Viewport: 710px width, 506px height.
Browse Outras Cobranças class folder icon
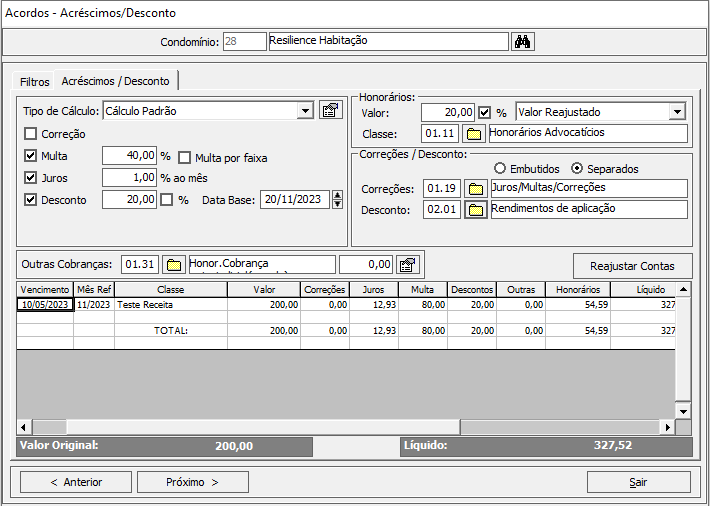pyautogui.click(x=174, y=265)
